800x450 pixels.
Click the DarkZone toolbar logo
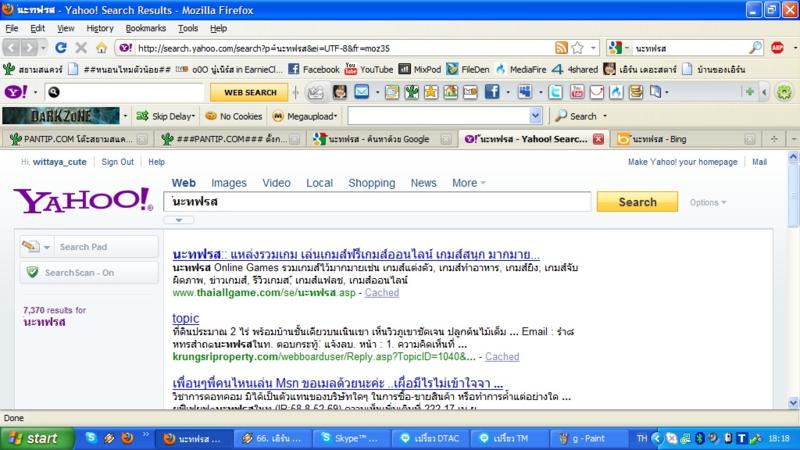pos(61,116)
